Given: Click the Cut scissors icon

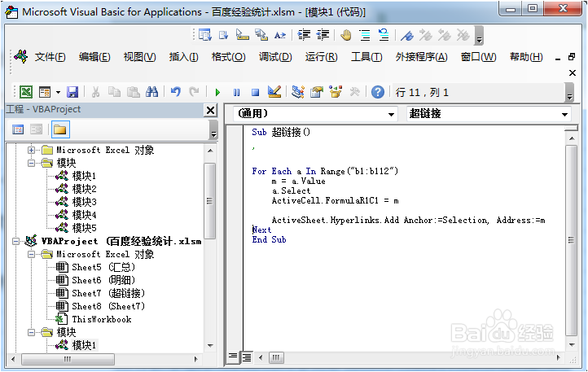Looking at the screenshot, I should (95, 92).
